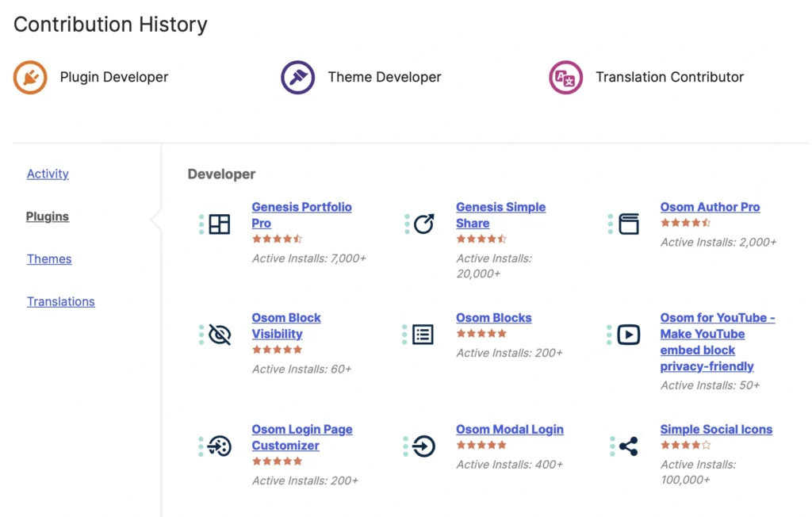Visit the Osom Author Pro plugin page

click(x=710, y=207)
